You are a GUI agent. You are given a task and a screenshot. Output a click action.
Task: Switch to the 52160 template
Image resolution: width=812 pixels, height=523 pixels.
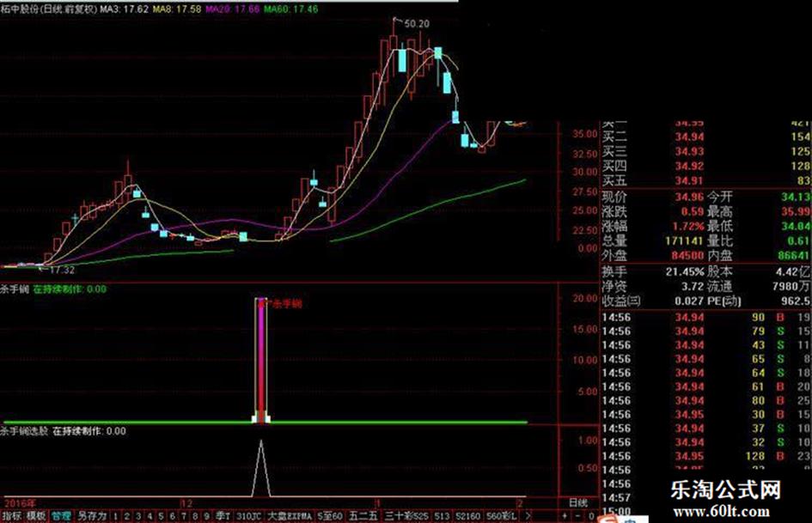coord(468,516)
